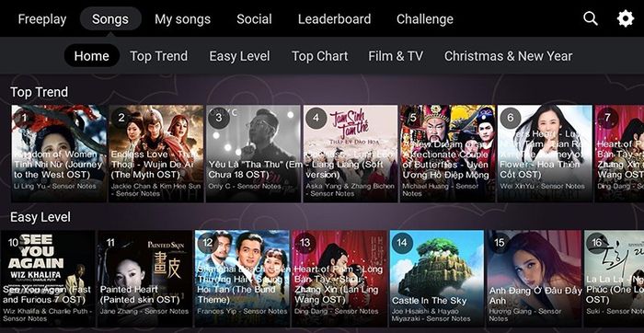Open the settings gear icon
Screen dimensions: 644x333
point(625,18)
